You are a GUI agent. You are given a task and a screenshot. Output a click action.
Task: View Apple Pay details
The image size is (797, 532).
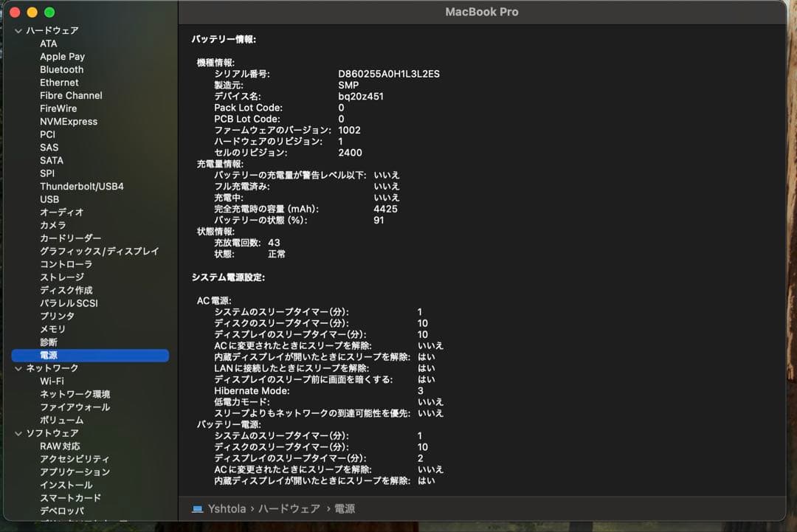pos(62,56)
